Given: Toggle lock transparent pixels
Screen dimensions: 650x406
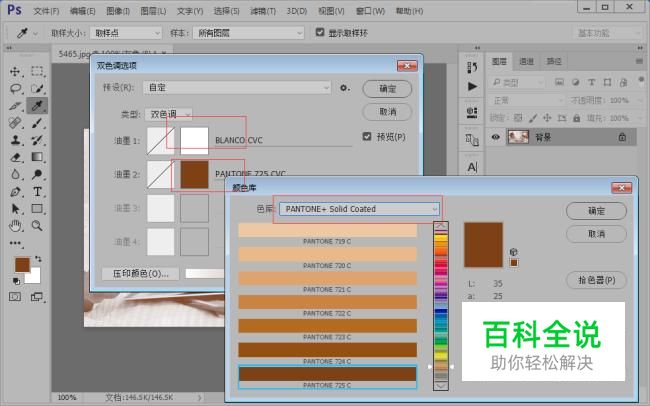Looking at the screenshot, I should click(x=518, y=118).
